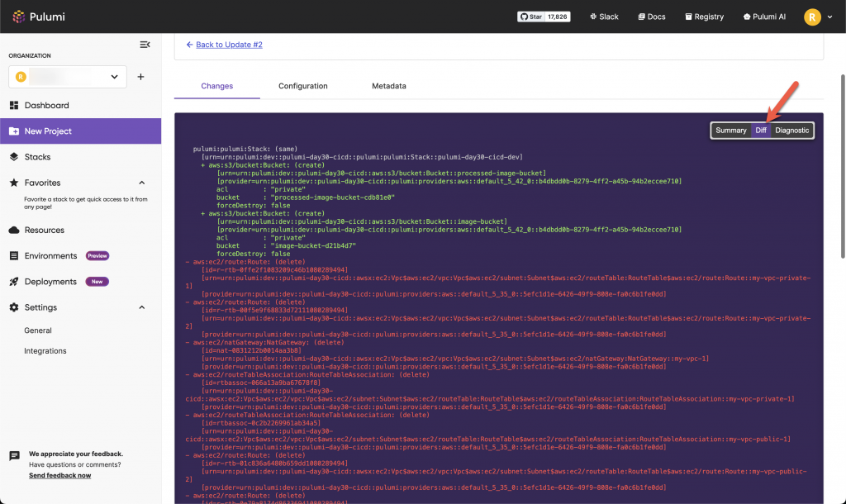Click the star count 17,826
The height and width of the screenshot is (504, 846).
tap(558, 17)
